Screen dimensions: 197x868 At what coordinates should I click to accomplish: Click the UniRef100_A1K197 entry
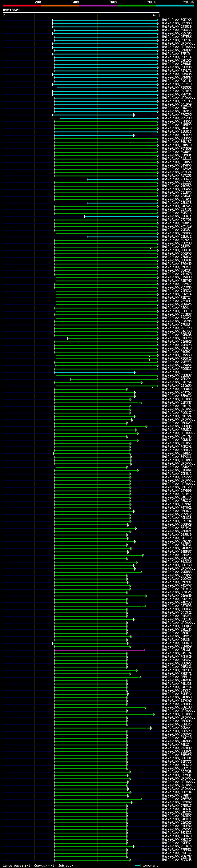click(x=177, y=406)
